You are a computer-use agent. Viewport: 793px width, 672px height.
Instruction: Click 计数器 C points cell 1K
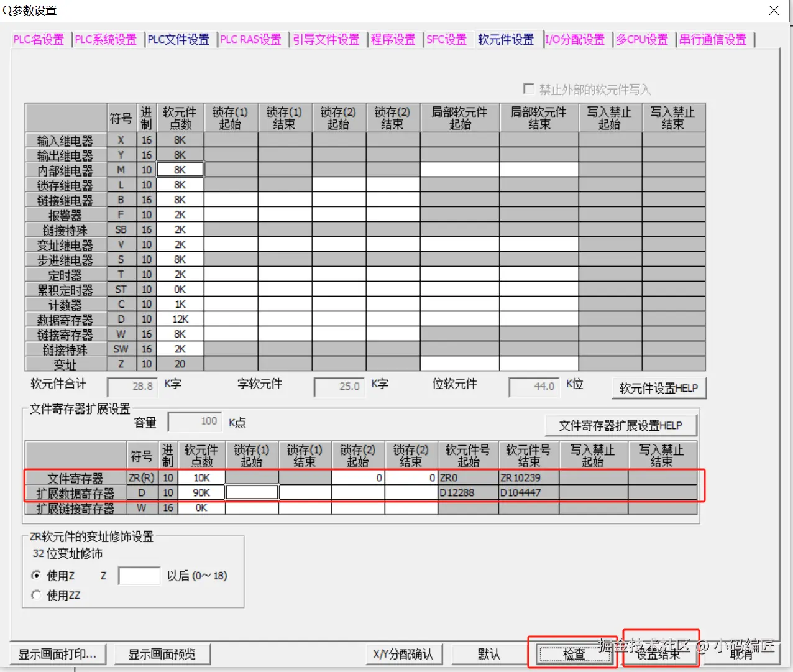point(180,304)
